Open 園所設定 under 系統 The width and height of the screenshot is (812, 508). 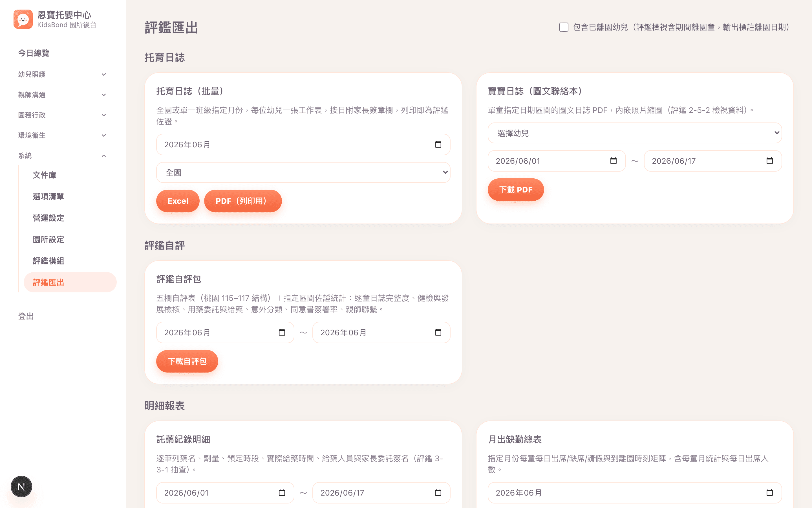[48, 240]
